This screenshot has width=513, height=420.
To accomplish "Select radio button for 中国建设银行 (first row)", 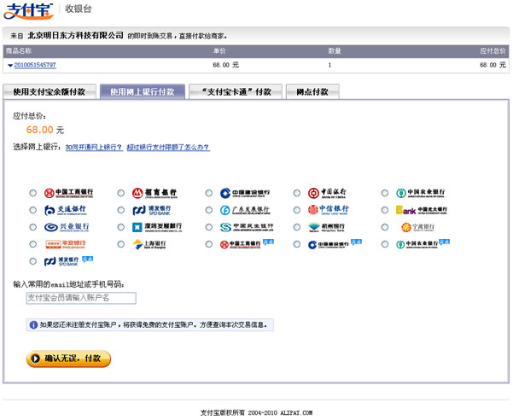I will (209, 193).
